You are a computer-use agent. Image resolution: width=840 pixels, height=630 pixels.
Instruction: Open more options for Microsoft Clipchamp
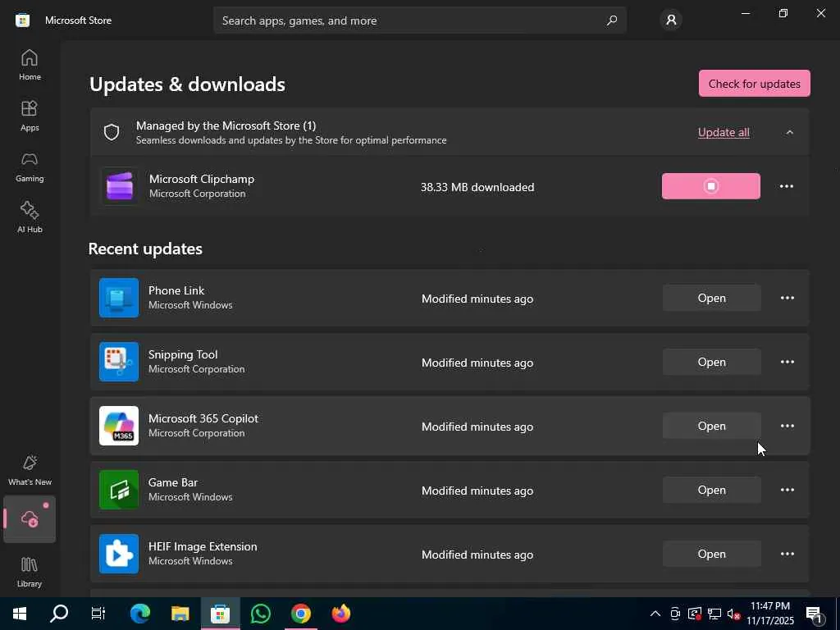787,186
